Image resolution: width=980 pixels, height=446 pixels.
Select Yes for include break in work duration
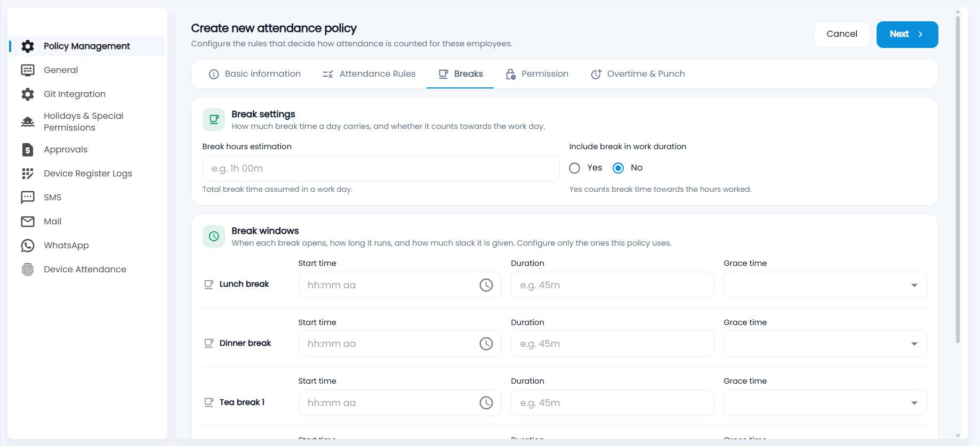click(x=574, y=168)
